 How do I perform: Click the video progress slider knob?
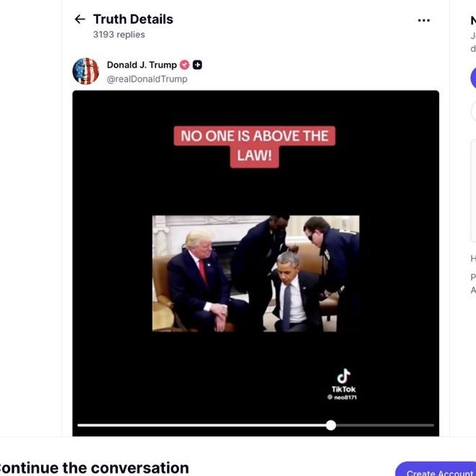[331, 425]
